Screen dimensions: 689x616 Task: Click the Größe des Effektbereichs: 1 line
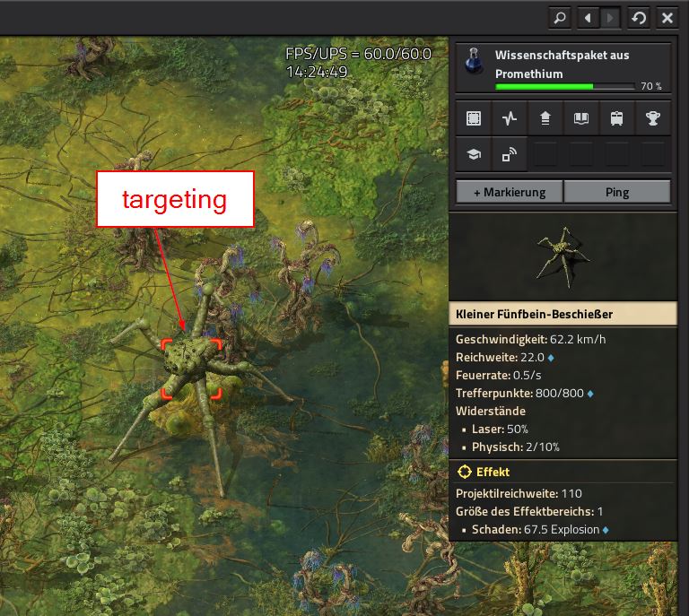529,511
